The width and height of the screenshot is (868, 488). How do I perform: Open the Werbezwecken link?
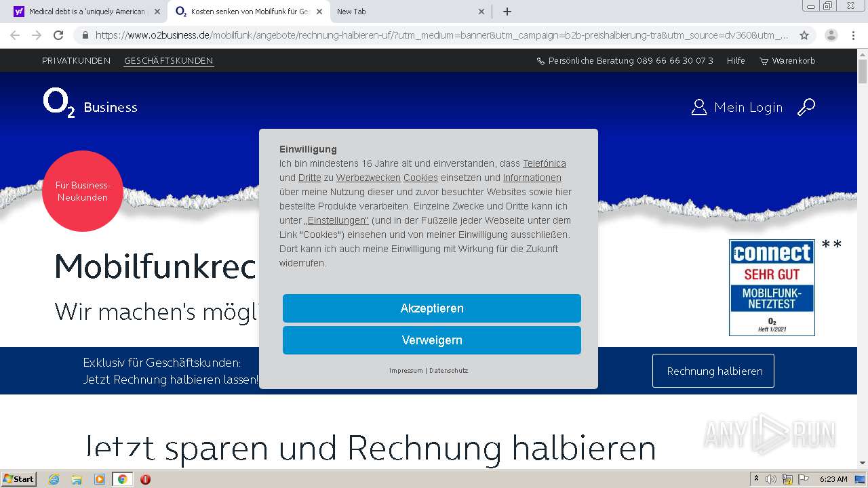(x=368, y=178)
